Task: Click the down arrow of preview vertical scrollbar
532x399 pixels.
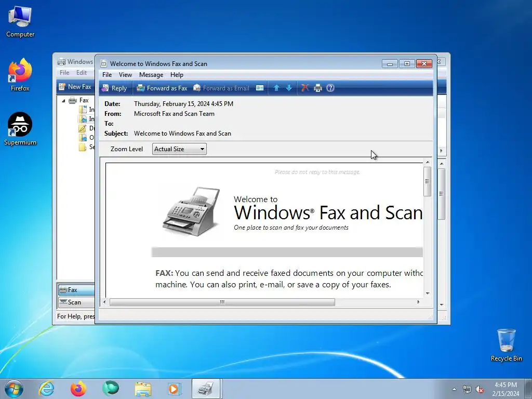Action: [428, 294]
